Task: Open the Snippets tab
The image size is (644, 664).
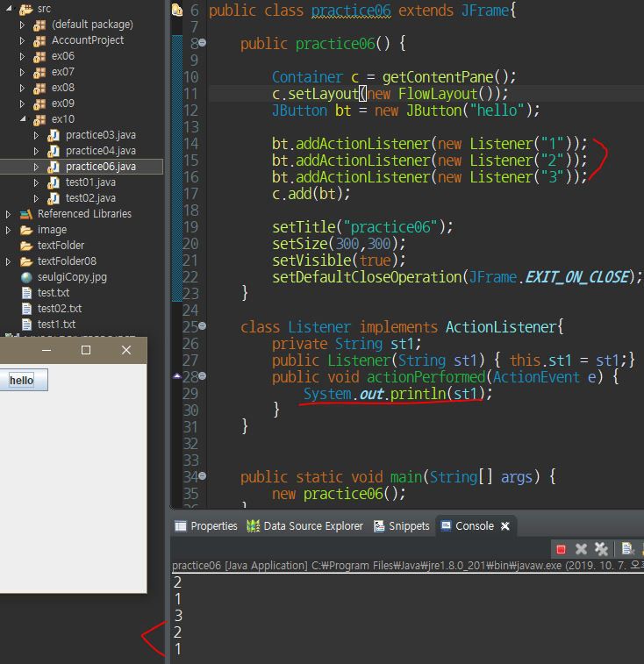Action: coord(402,526)
